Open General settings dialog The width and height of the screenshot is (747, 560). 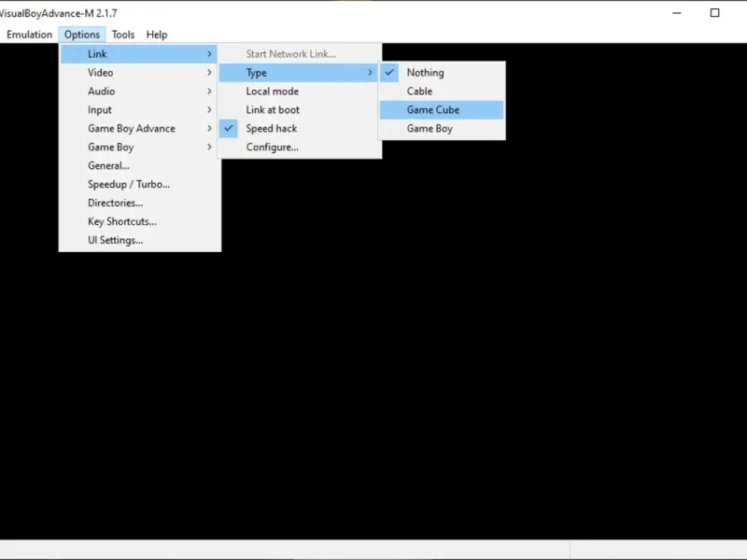[139, 165]
